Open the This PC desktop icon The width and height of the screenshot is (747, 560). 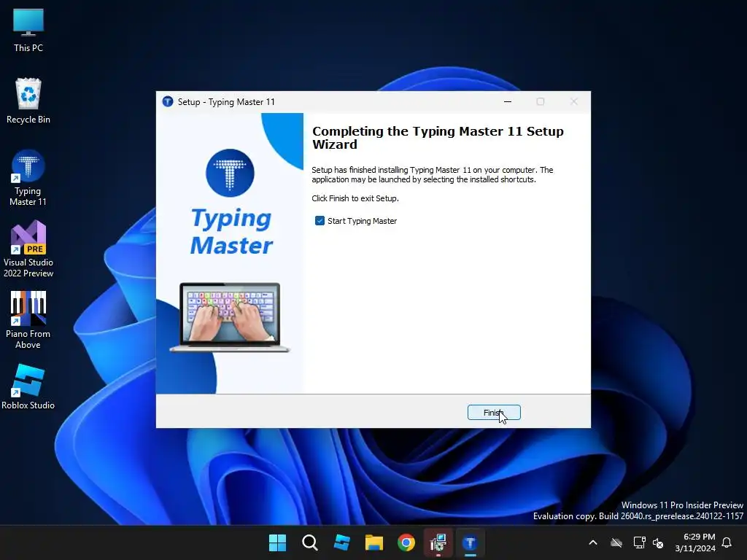pos(28,29)
